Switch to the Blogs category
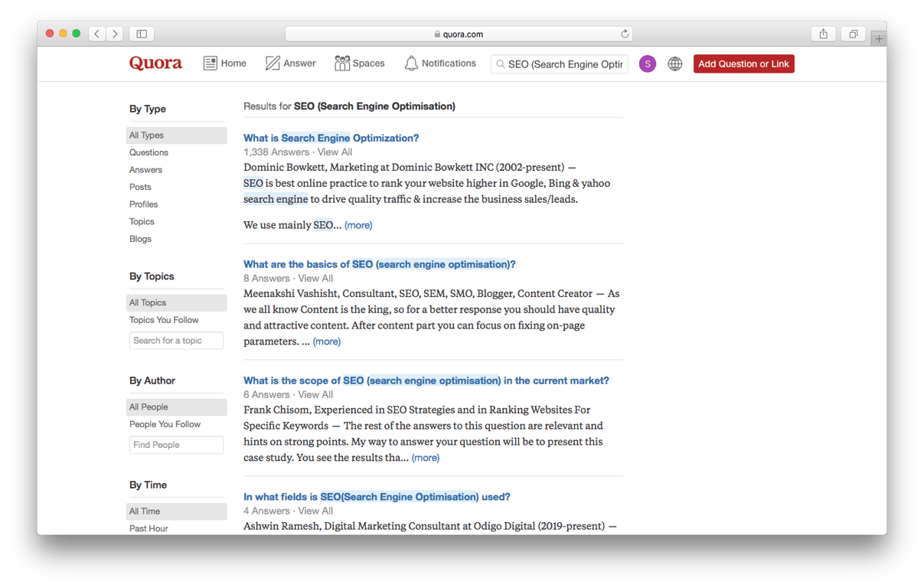 140,238
